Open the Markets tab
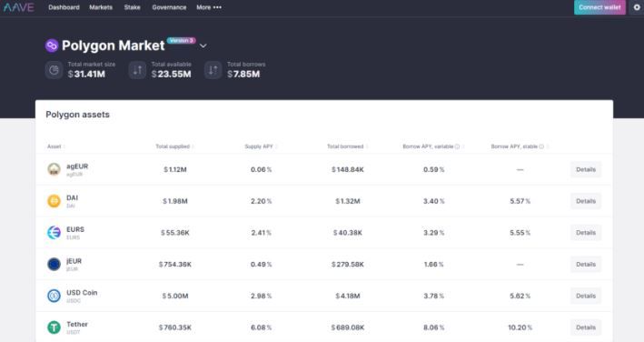The height and width of the screenshot is (342, 644). pos(101,7)
